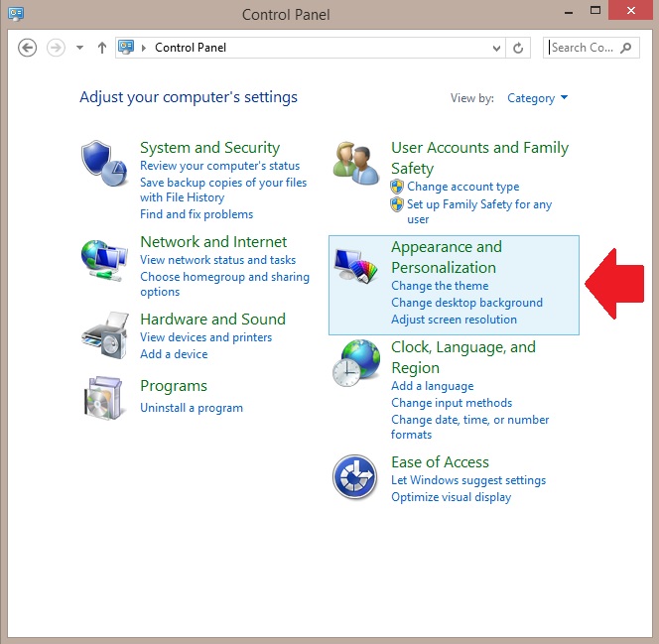Viewport: 659px width, 644px height.
Task: Expand the address bar history dropdown
Action: (x=496, y=49)
